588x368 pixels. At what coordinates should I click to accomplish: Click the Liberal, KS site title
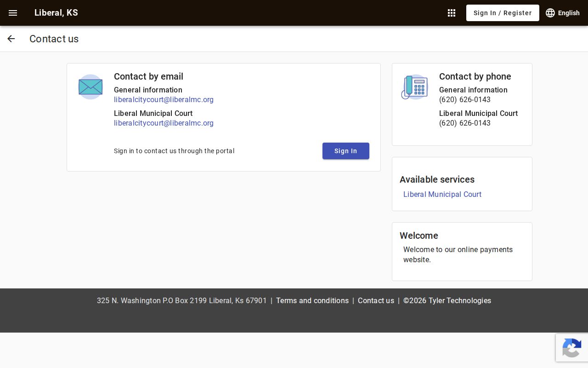click(56, 13)
